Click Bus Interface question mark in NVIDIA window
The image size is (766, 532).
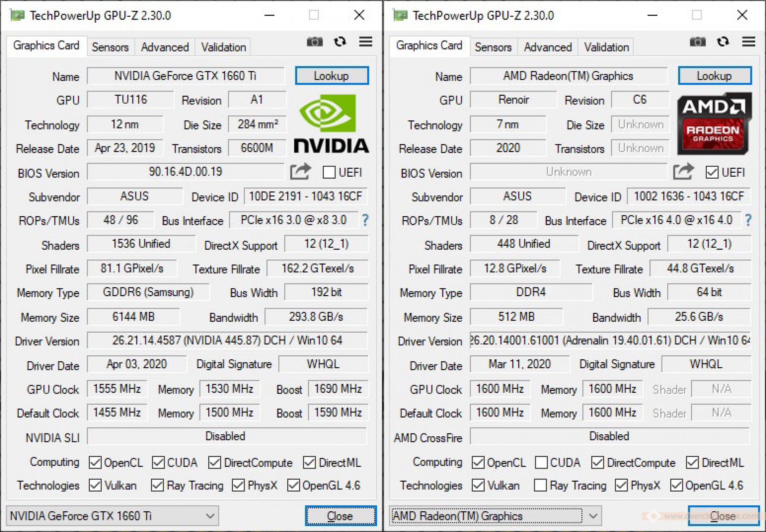point(365,220)
